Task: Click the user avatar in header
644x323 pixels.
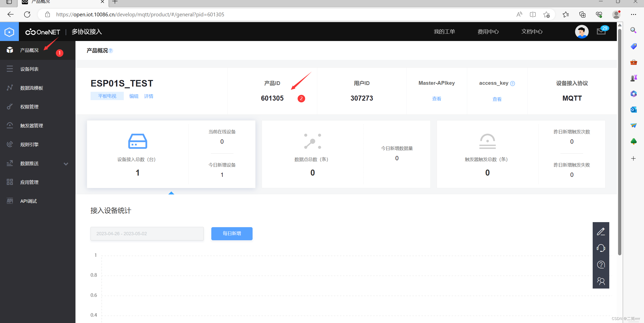Action: pyautogui.click(x=582, y=32)
